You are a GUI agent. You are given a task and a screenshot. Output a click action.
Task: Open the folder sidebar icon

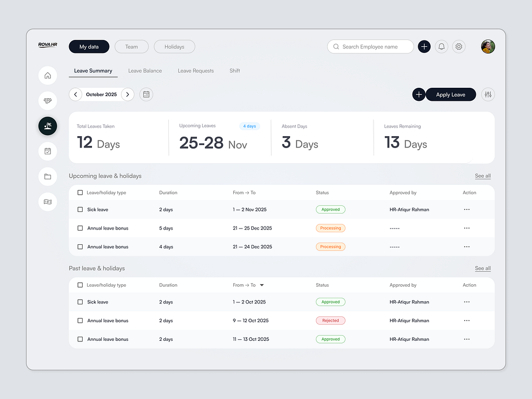click(47, 177)
